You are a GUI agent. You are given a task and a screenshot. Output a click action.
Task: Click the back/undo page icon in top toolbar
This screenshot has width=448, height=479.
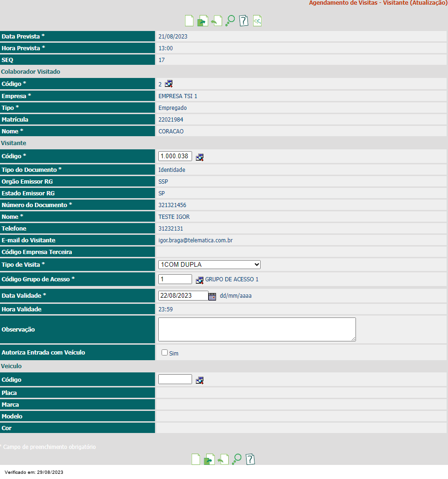click(x=216, y=21)
